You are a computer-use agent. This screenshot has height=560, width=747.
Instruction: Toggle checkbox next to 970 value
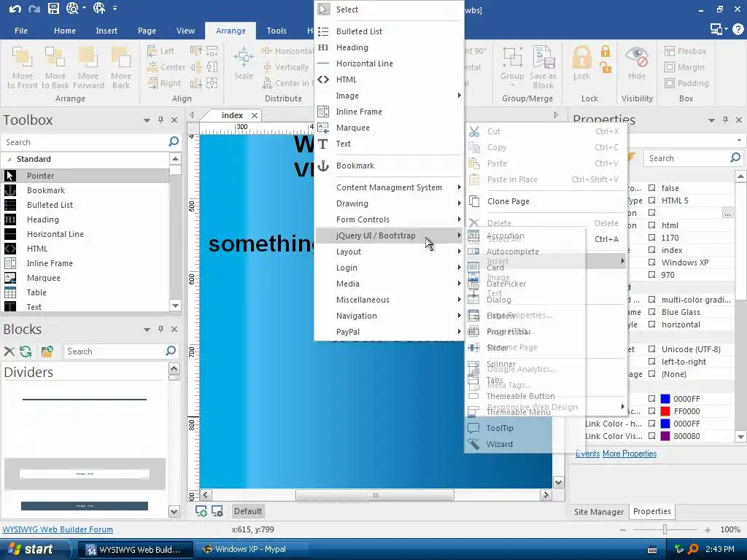click(x=651, y=275)
